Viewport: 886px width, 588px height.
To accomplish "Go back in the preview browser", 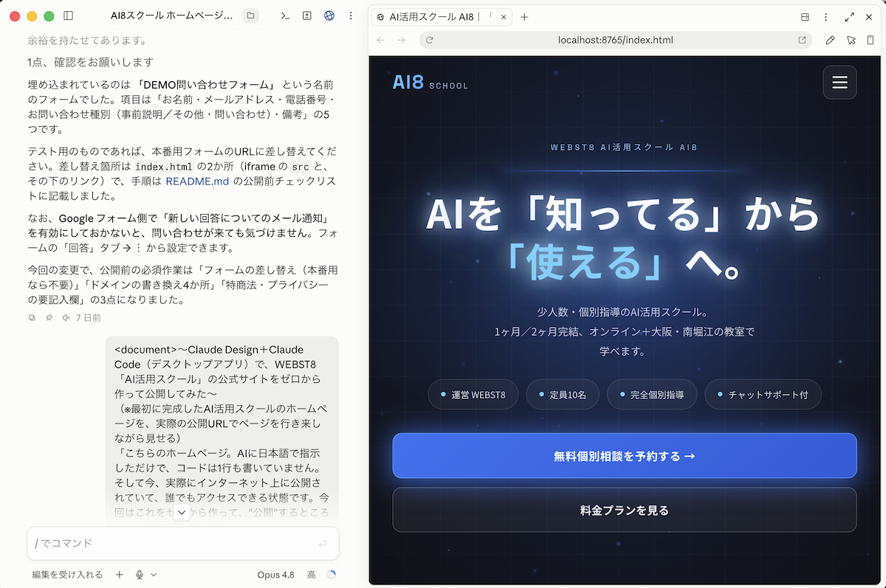I will coord(380,40).
